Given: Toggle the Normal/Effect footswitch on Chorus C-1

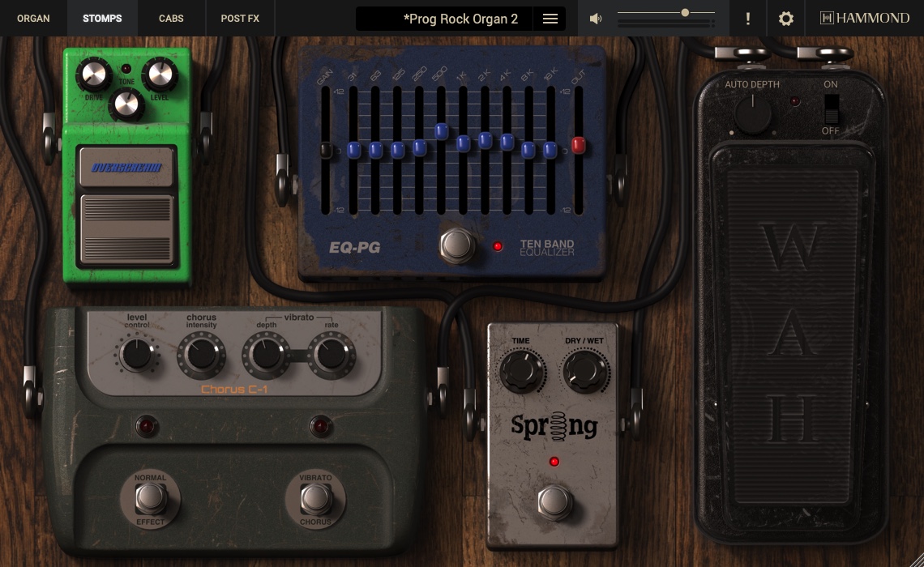Looking at the screenshot, I should coord(150,499).
